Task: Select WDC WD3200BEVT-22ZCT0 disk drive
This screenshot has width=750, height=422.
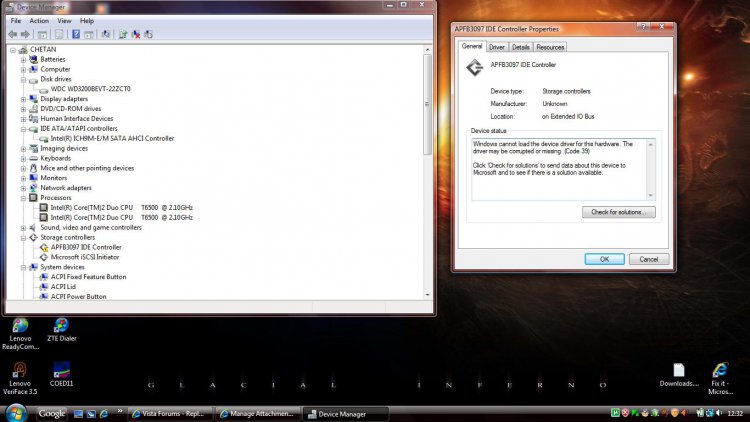Action: (x=90, y=89)
